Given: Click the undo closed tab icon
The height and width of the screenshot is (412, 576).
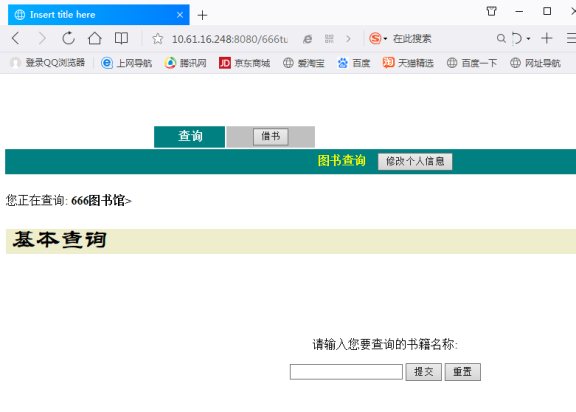Looking at the screenshot, I should [x=517, y=38].
